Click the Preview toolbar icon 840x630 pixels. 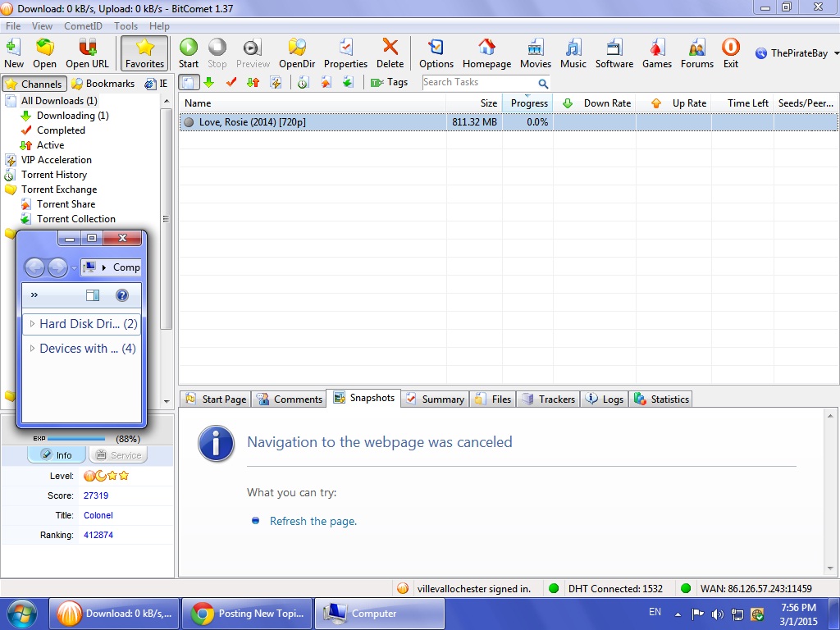(x=253, y=53)
